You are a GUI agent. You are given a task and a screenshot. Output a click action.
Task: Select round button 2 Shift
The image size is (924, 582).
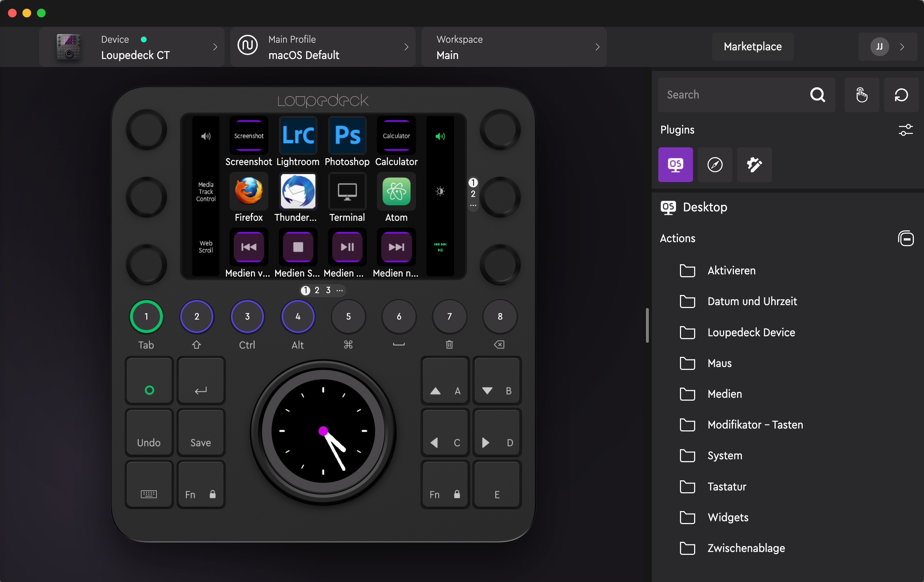click(x=197, y=316)
